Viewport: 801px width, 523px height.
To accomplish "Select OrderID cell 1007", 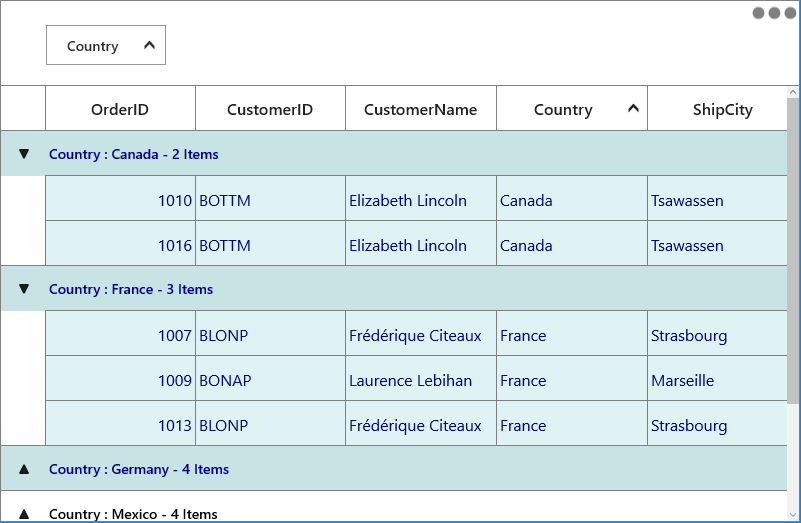I will 120,334.
